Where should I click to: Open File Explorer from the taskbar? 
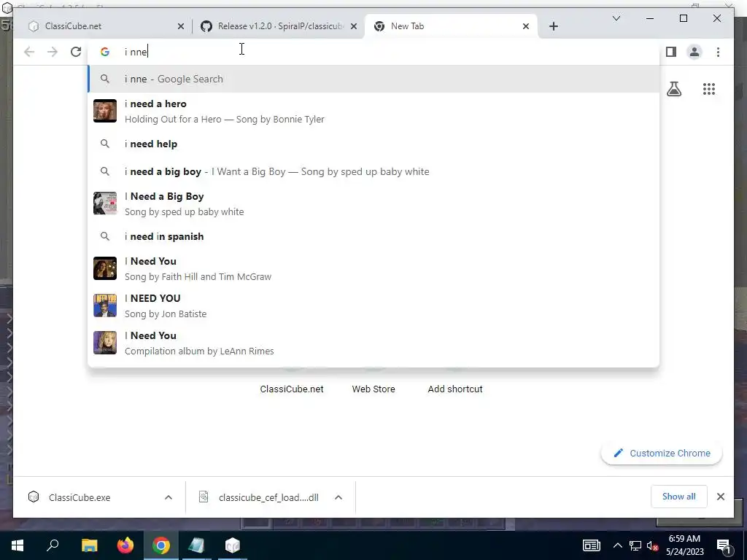tap(89, 545)
